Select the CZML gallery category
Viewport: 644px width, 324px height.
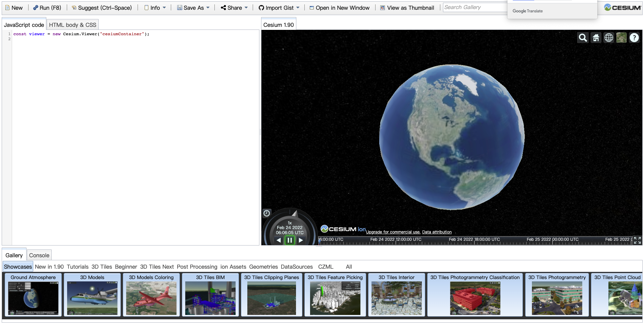point(326,267)
